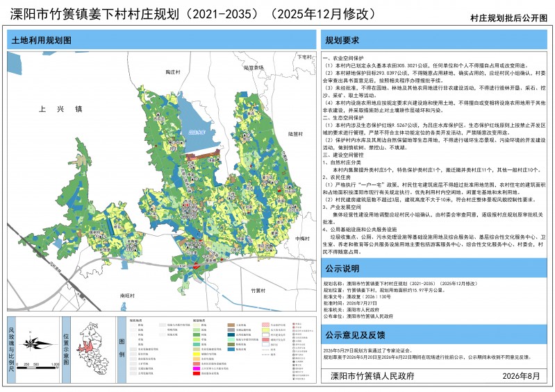Viewport: 555px width, 392px height.
Task: Click the 公示意见及反馈 section header
Action: tap(355, 334)
